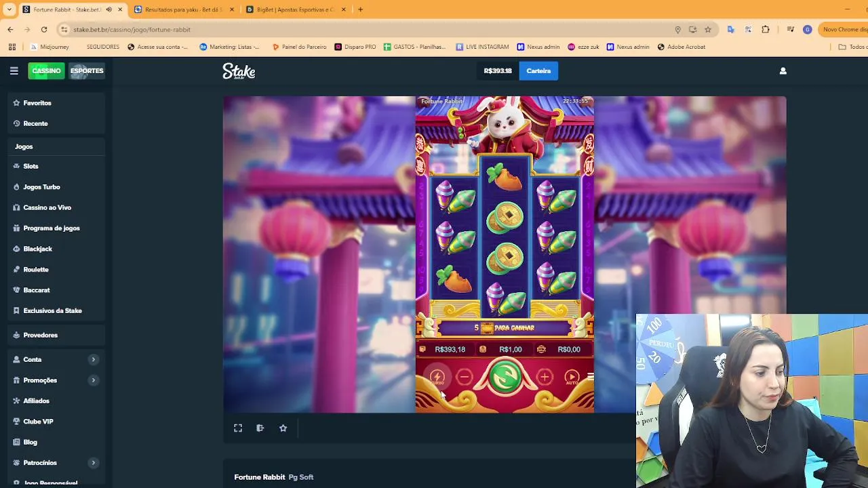Open the hamburger menu in Stake header

[x=14, y=70]
